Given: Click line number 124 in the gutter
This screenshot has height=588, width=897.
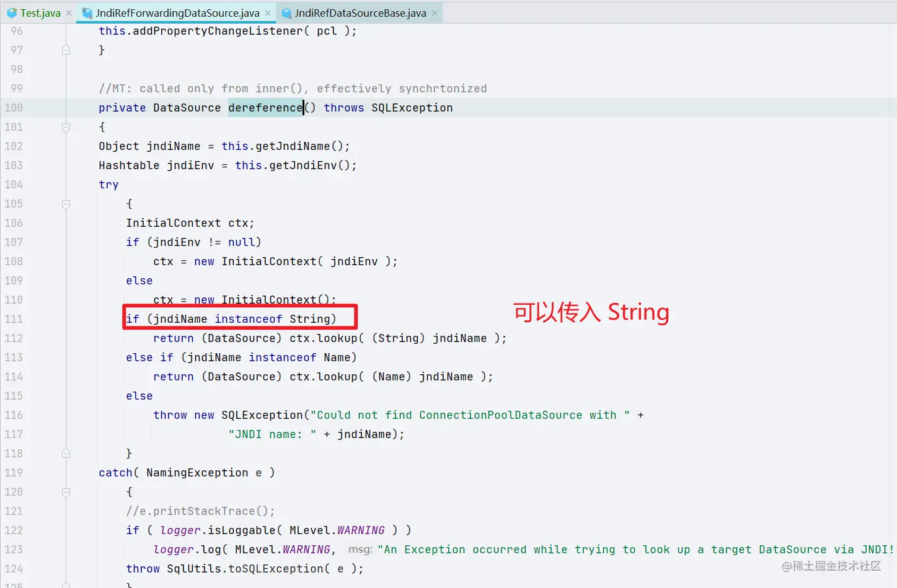Looking at the screenshot, I should [x=14, y=569].
